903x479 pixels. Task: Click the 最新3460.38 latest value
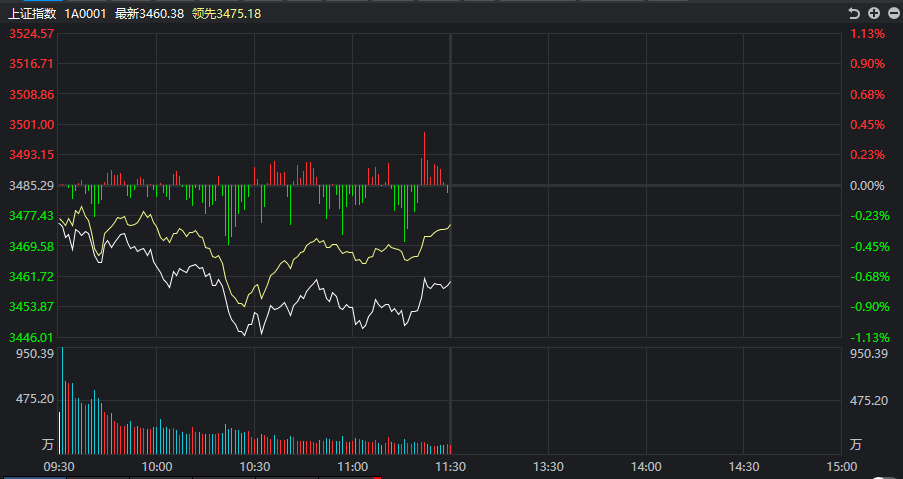point(149,13)
